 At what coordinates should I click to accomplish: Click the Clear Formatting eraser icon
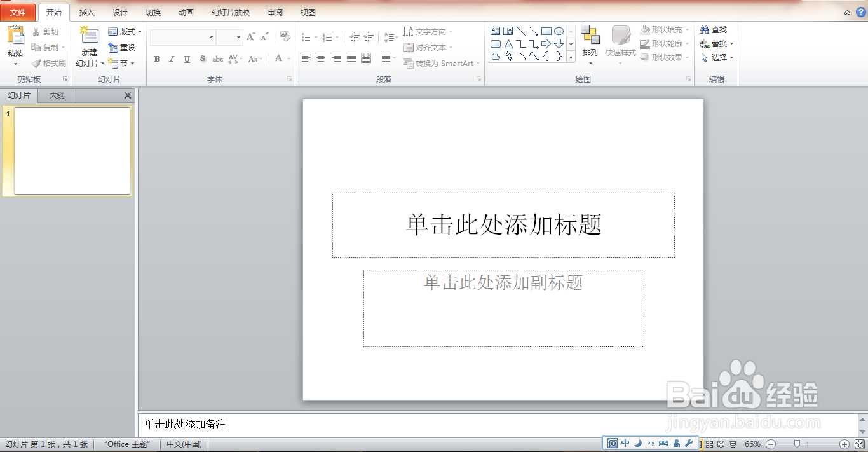click(285, 37)
